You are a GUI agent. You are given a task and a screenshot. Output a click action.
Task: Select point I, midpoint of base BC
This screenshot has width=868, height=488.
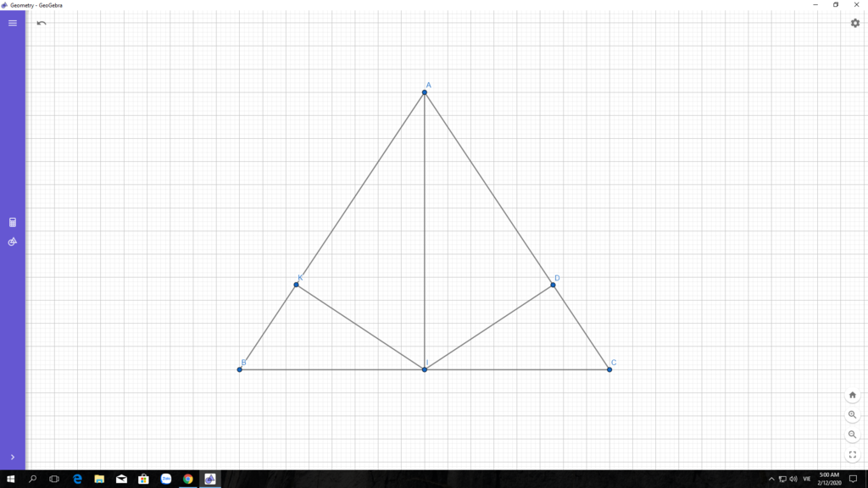point(425,369)
